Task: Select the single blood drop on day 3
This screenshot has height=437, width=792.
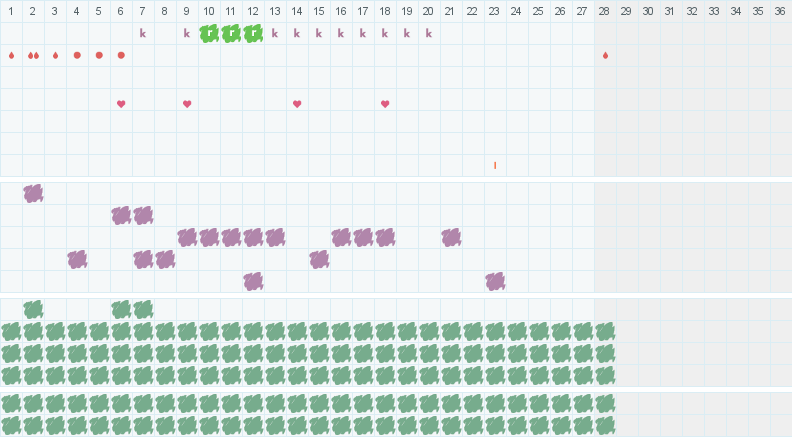Action: click(56, 56)
